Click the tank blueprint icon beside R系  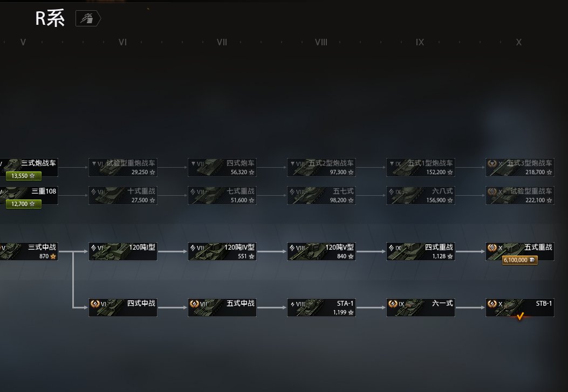point(88,18)
